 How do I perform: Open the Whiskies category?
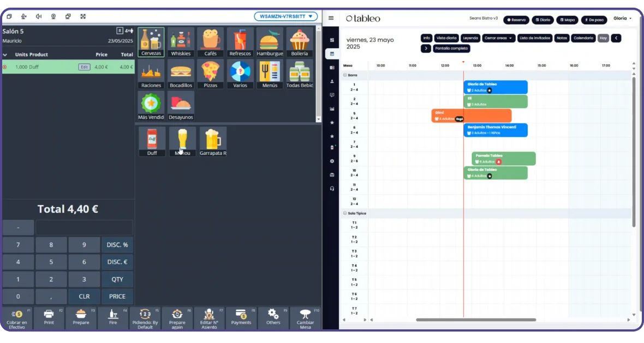point(181,42)
